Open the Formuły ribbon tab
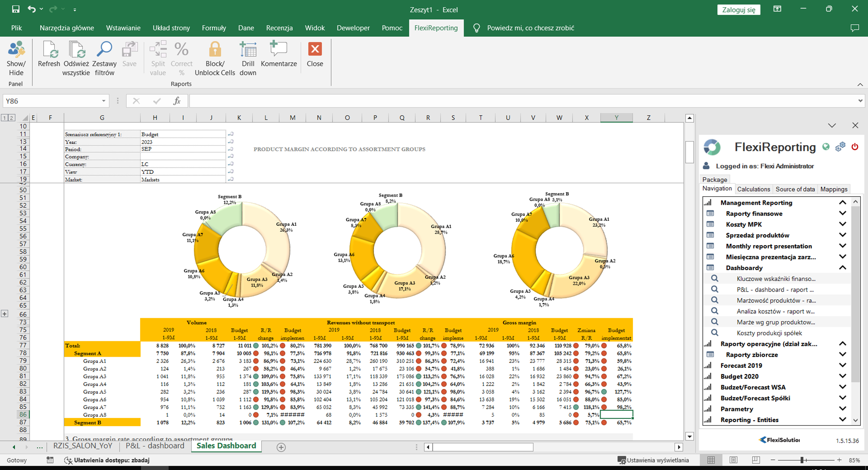Screen dimensions: 868x470 214,28
